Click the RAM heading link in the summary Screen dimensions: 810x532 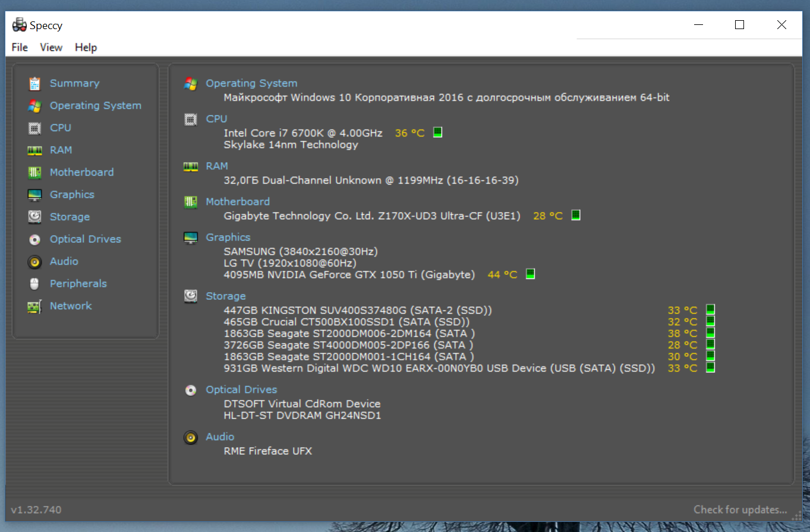tap(217, 166)
